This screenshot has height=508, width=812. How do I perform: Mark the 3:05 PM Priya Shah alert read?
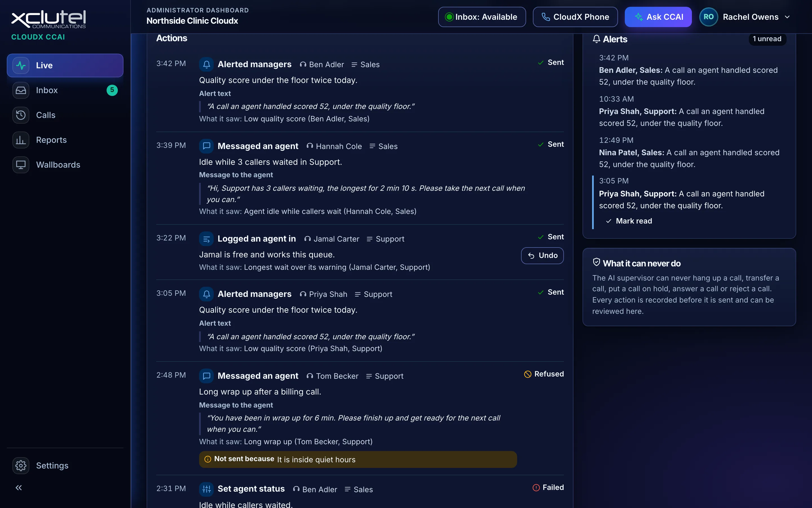pyautogui.click(x=629, y=221)
